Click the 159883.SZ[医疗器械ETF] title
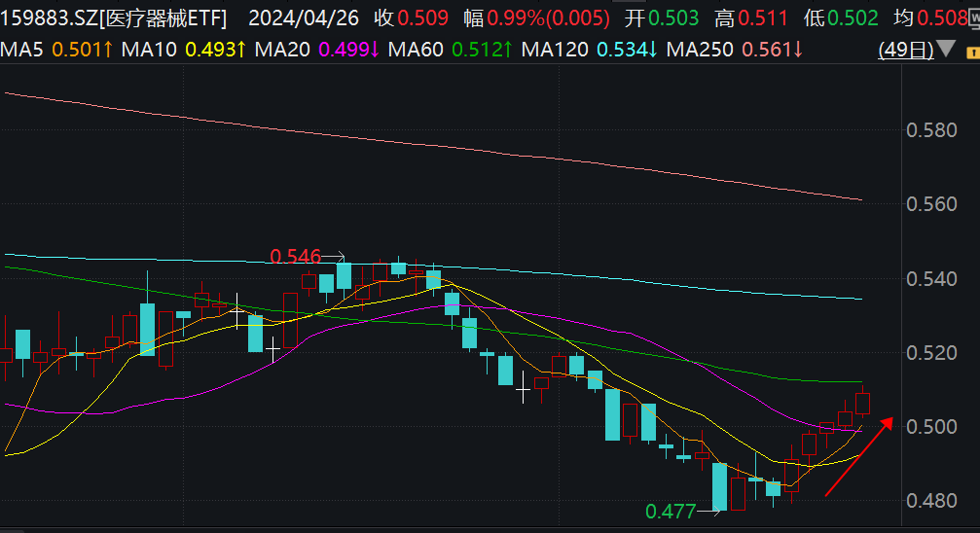The height and width of the screenshot is (533, 980). pos(117,18)
